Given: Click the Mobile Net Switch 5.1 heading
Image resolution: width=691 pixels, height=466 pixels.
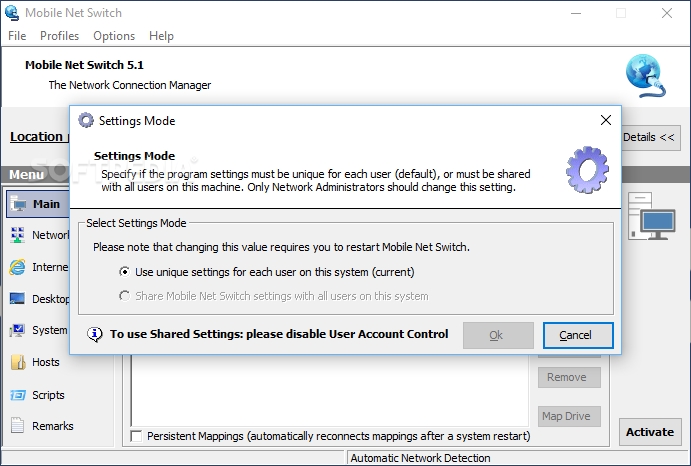Looking at the screenshot, I should tap(84, 65).
